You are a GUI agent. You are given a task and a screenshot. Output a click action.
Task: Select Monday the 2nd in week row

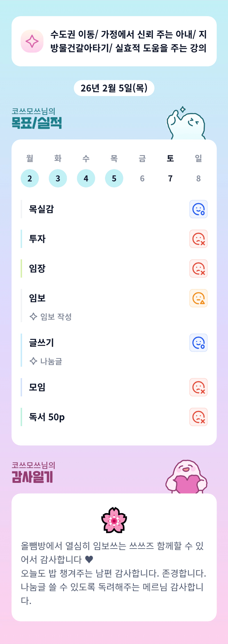click(30, 178)
